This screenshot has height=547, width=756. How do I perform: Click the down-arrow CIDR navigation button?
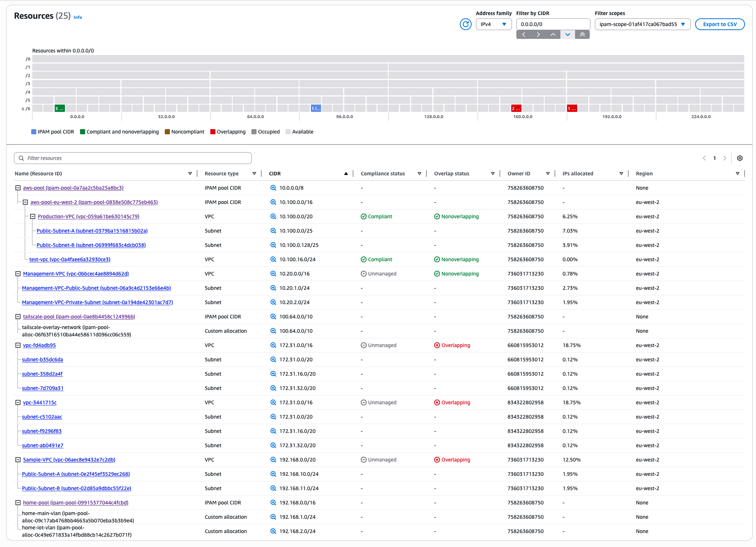tap(567, 34)
